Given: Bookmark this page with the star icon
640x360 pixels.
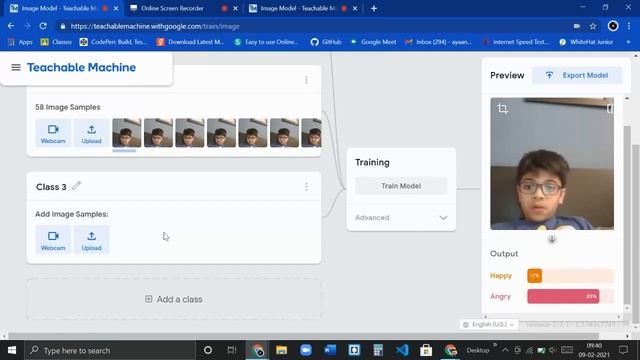Looking at the screenshot, I should (x=593, y=26).
